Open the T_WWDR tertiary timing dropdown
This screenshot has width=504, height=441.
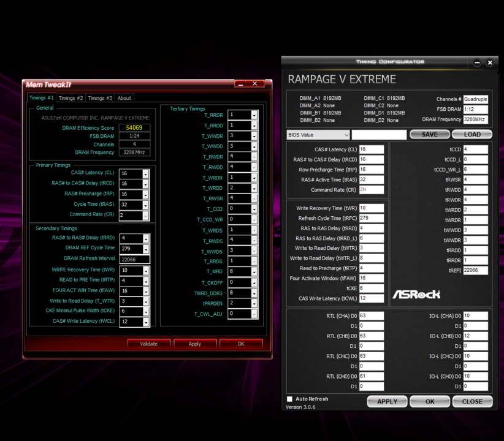pyautogui.click(x=254, y=136)
